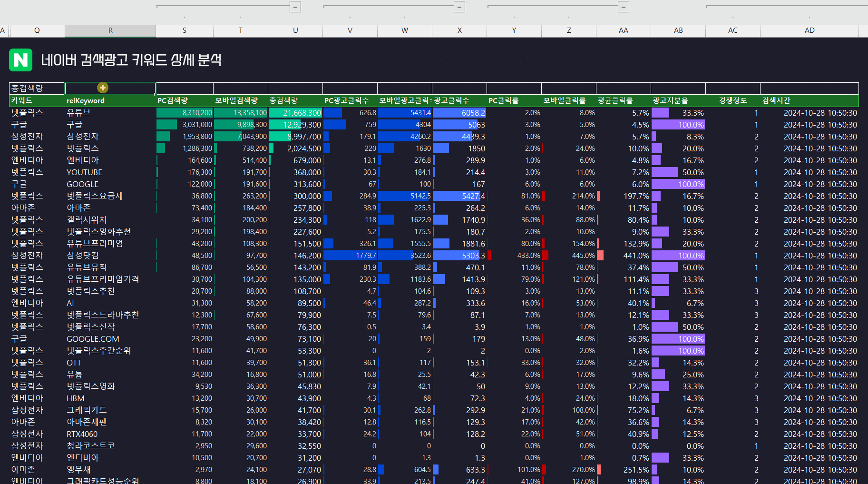Click the 21,668,300 total search volume cell

click(295, 113)
